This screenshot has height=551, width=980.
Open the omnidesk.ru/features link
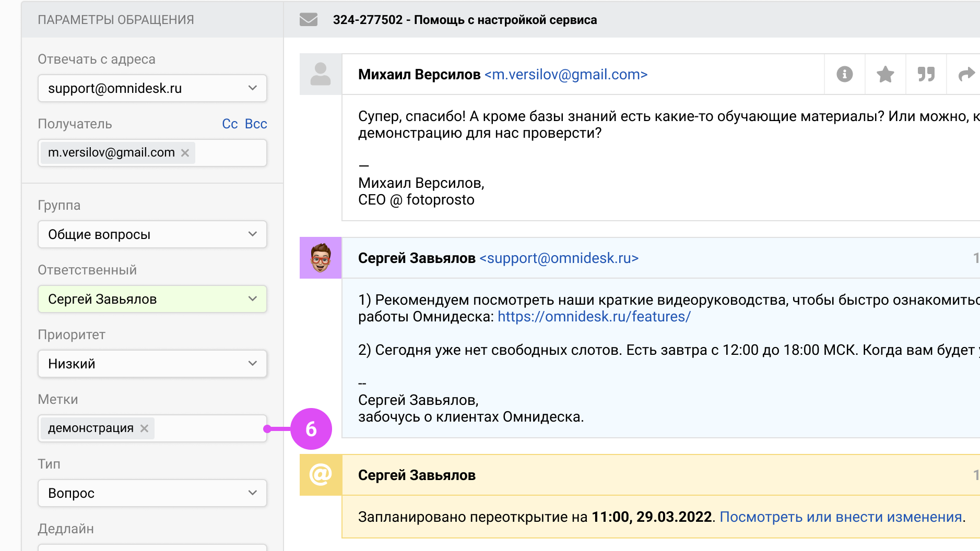pyautogui.click(x=594, y=317)
